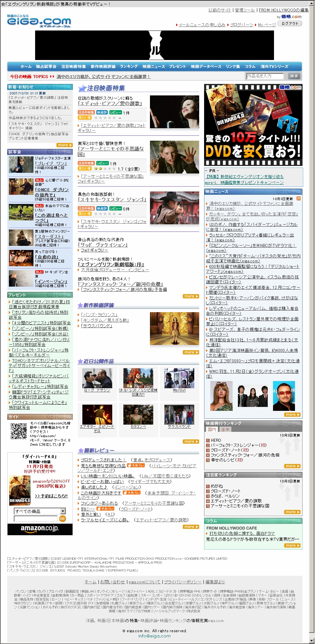Click the ネタバレ badge beside 見るも無惨な空虚な作品
The height and width of the screenshot is (644, 315).
136,465
